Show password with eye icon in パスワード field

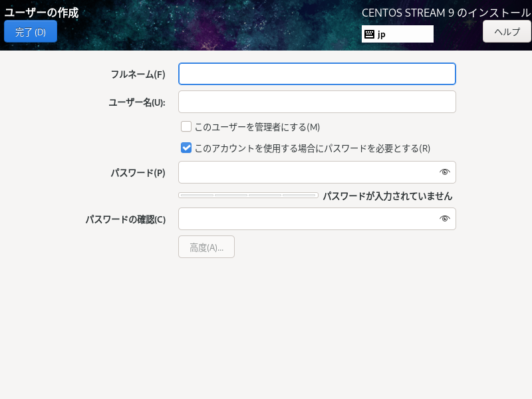pos(444,172)
